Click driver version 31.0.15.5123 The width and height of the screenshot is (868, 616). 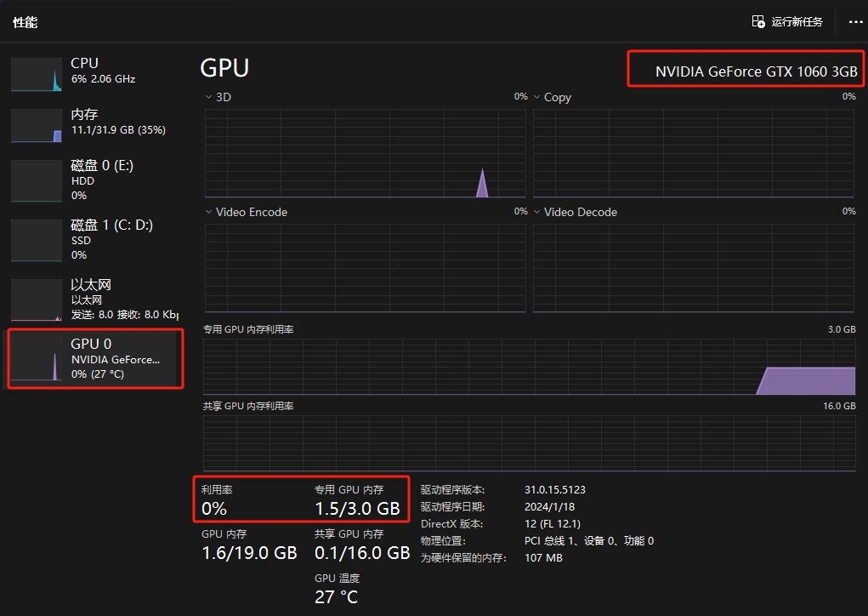[554, 490]
